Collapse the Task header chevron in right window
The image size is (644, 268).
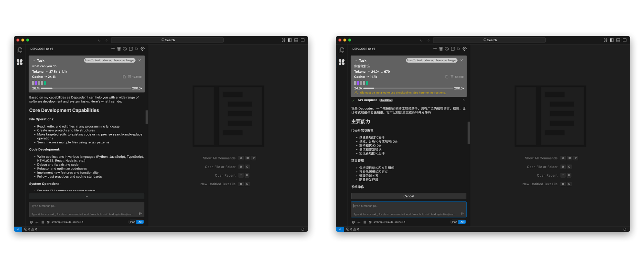[356, 61]
